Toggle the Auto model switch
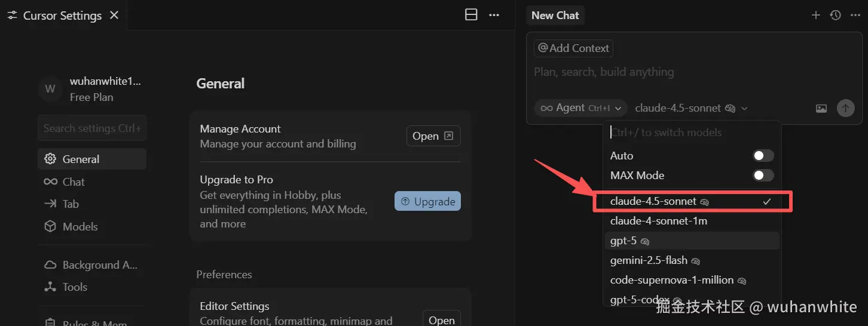 point(763,156)
